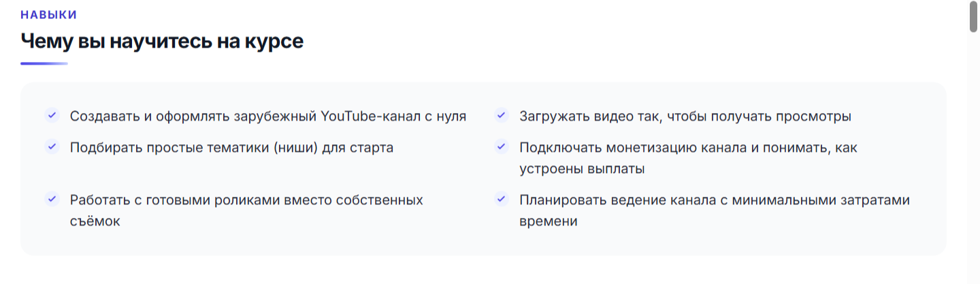Click checkmark icon next to "Подбирать простые тематики"
980x284 pixels.
[x=51, y=146]
